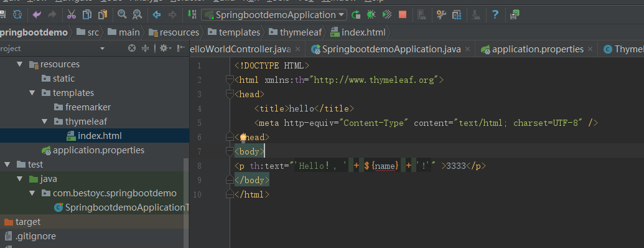
Task: Select index.html in the project tree
Action: (94, 136)
